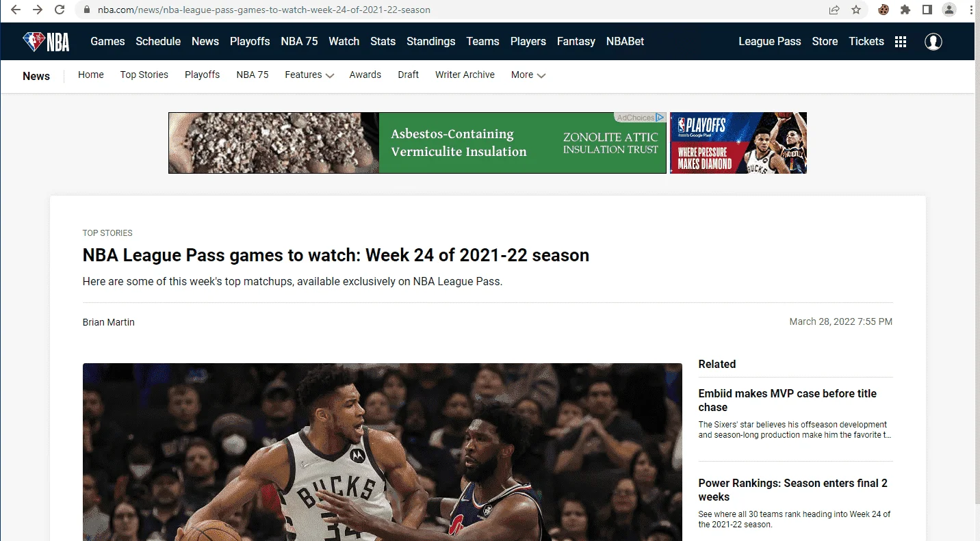Reload the page with the refresh icon
Screen dimensions: 980x541
pos(60,10)
